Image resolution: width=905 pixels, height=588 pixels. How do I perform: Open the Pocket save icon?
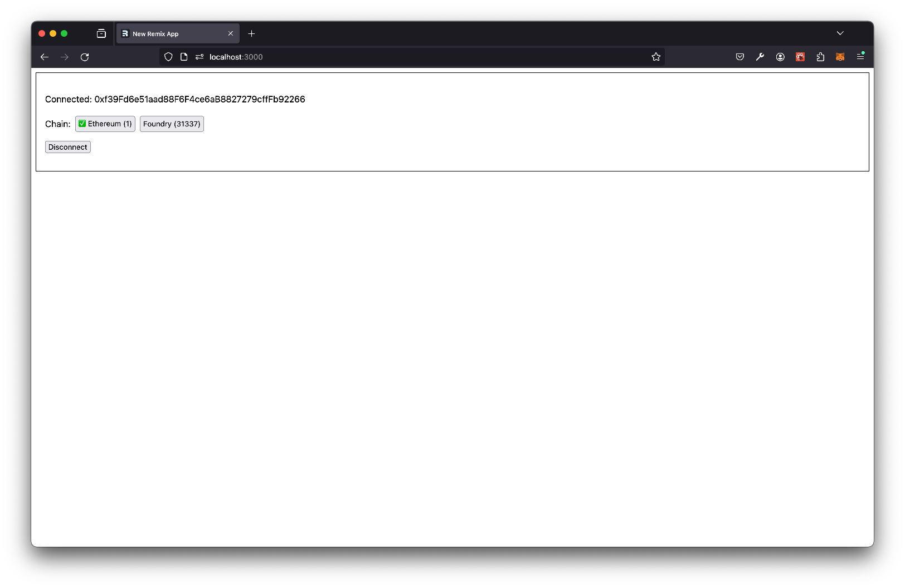pos(740,57)
